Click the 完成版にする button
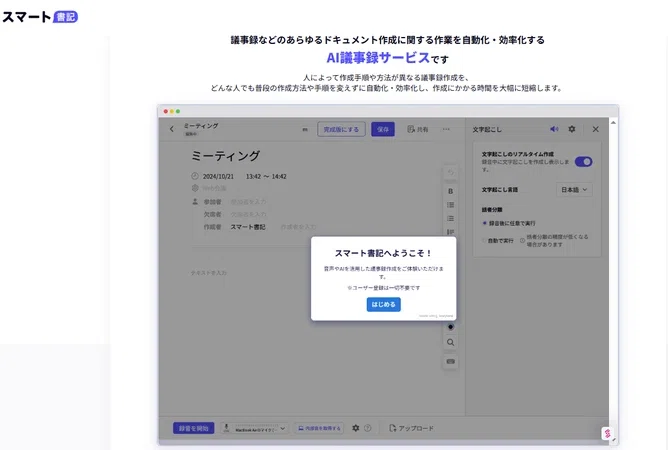Viewport: 668px width, 450px height. pyautogui.click(x=341, y=129)
